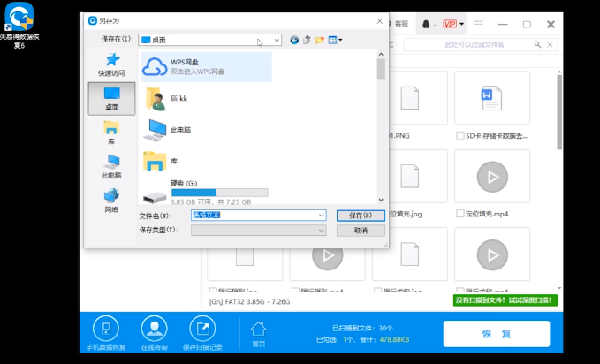
Task: Open the hamburger menu in recovery app
Action: 478,24
